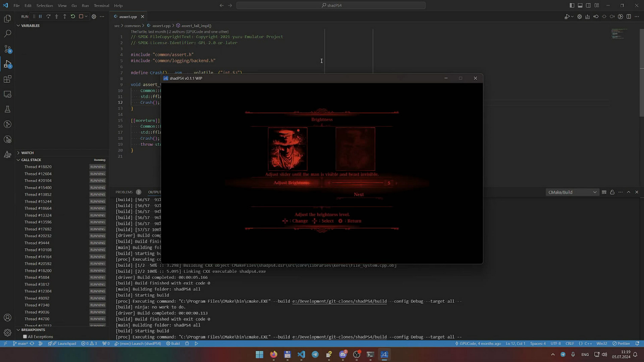The height and width of the screenshot is (362, 644).
Task: Select Next in the game brightness screen
Action: [x=358, y=195]
